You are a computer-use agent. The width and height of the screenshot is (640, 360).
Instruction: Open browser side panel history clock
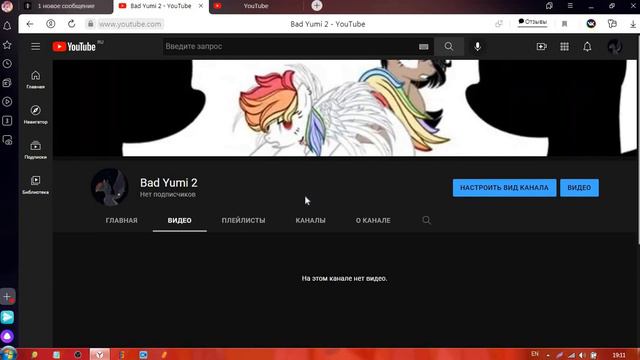coord(7,64)
